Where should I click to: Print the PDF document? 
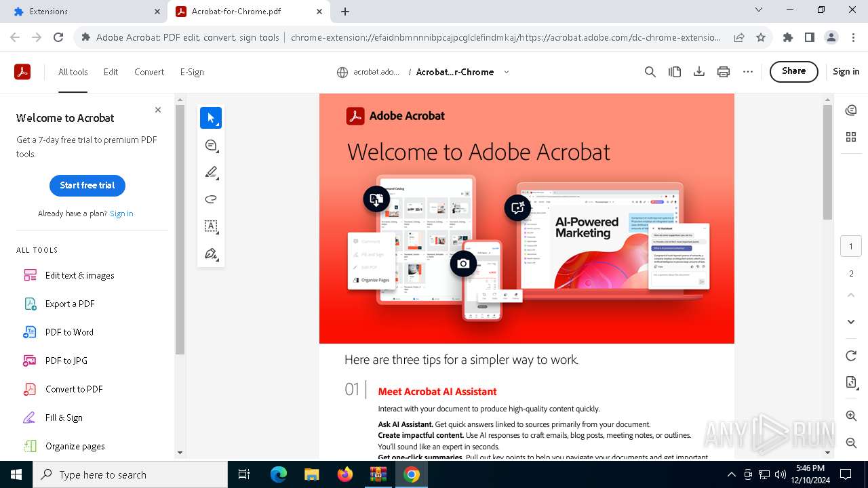coord(724,72)
